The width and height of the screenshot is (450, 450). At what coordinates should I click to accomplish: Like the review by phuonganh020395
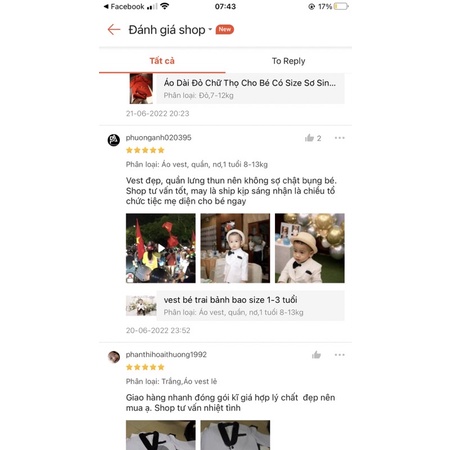tap(310, 138)
